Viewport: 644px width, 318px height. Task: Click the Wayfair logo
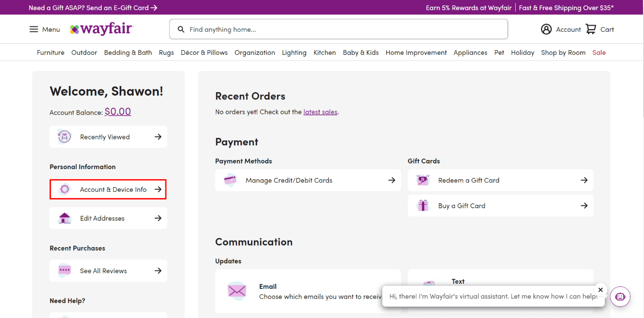pos(101,29)
